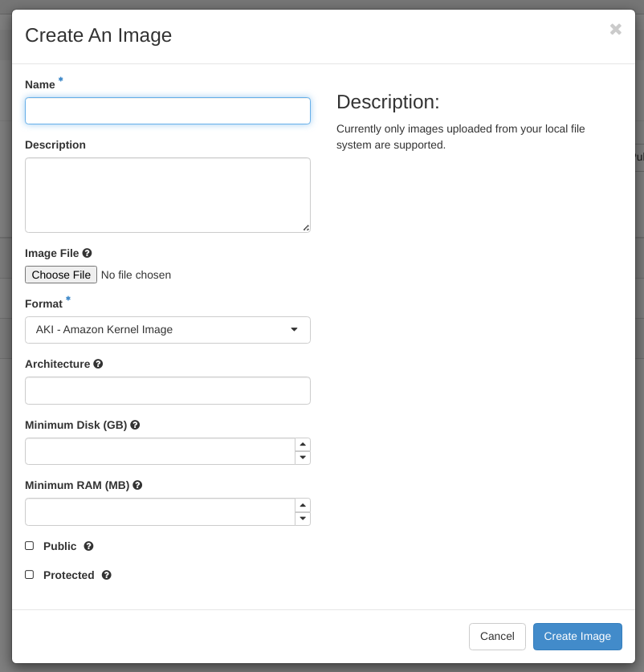Open the Format dropdown menu
The height and width of the screenshot is (672, 644).
tap(168, 330)
